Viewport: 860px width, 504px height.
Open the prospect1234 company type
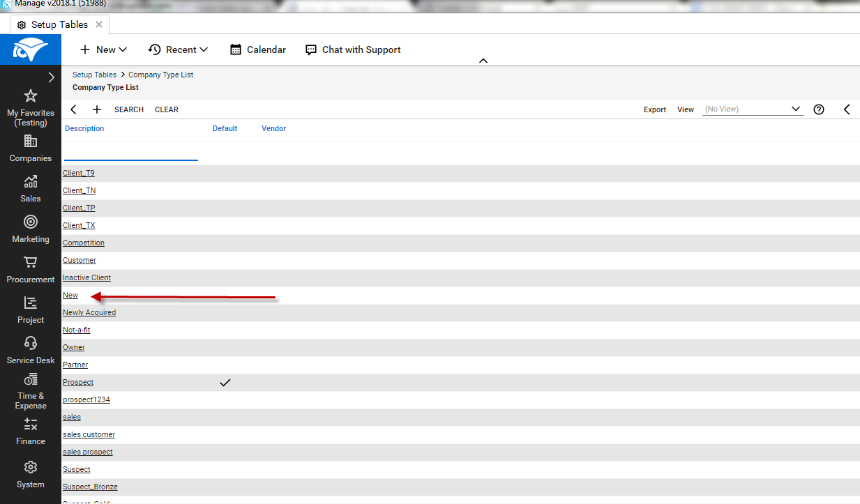[86, 399]
